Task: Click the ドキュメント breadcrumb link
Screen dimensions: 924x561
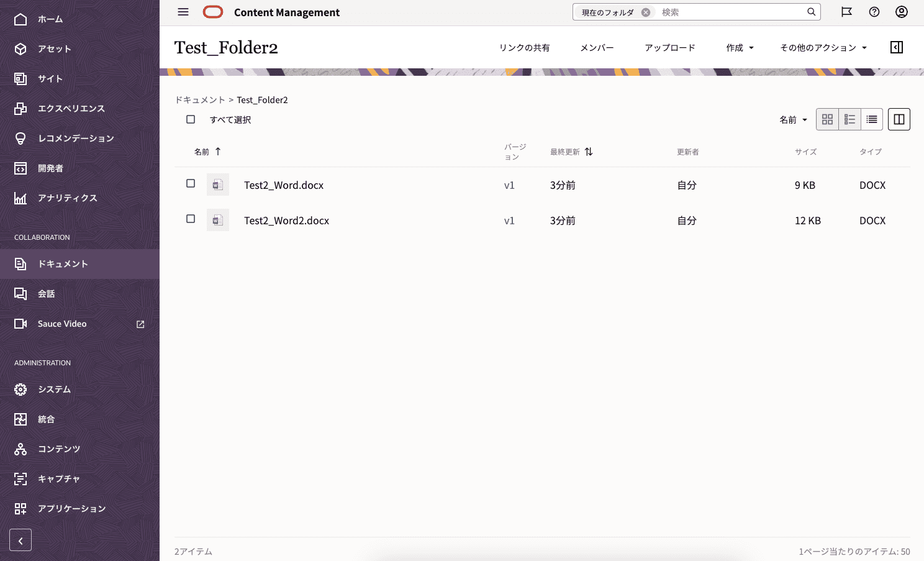Action: [200, 100]
